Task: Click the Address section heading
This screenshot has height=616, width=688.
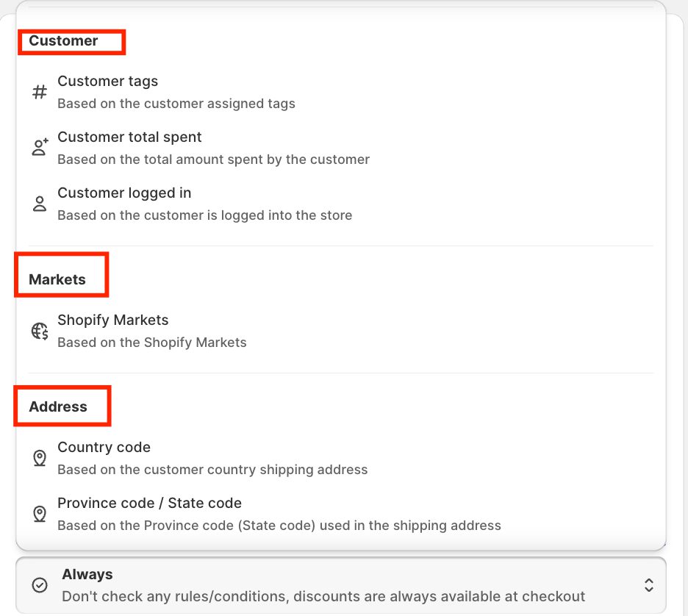Action: (58, 407)
